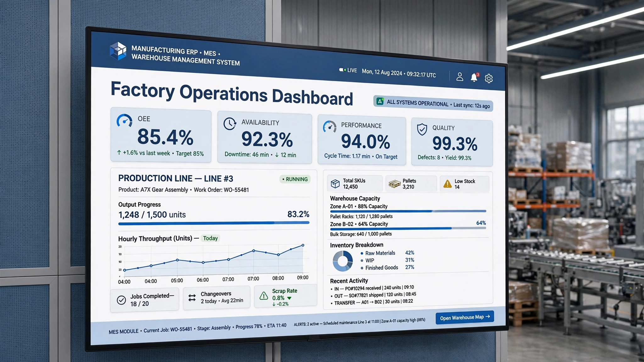The width and height of the screenshot is (644, 362).
Task: Click the Defects: 8 text
Action: [429, 157]
